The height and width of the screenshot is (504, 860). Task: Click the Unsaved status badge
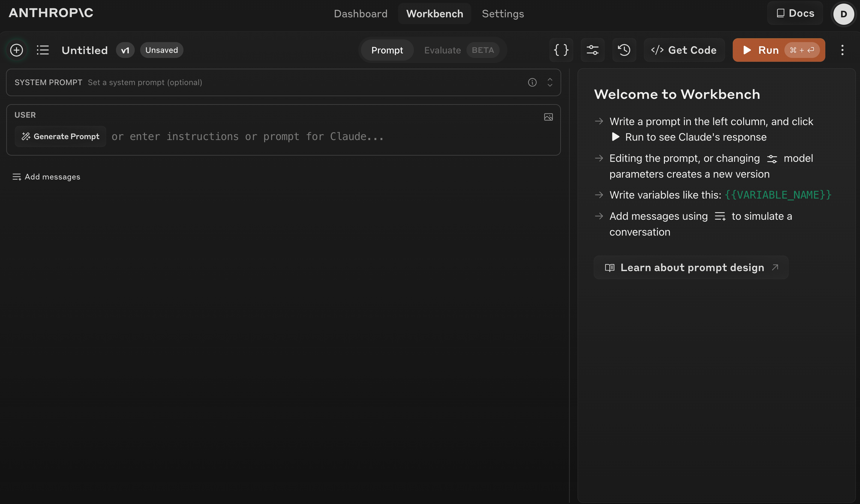(x=161, y=50)
